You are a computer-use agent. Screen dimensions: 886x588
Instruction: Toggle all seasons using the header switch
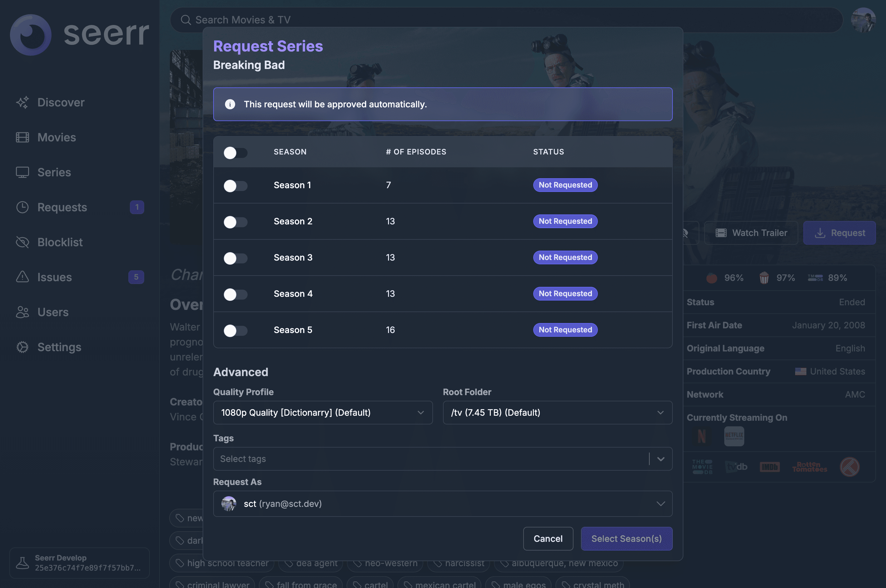[x=236, y=153]
